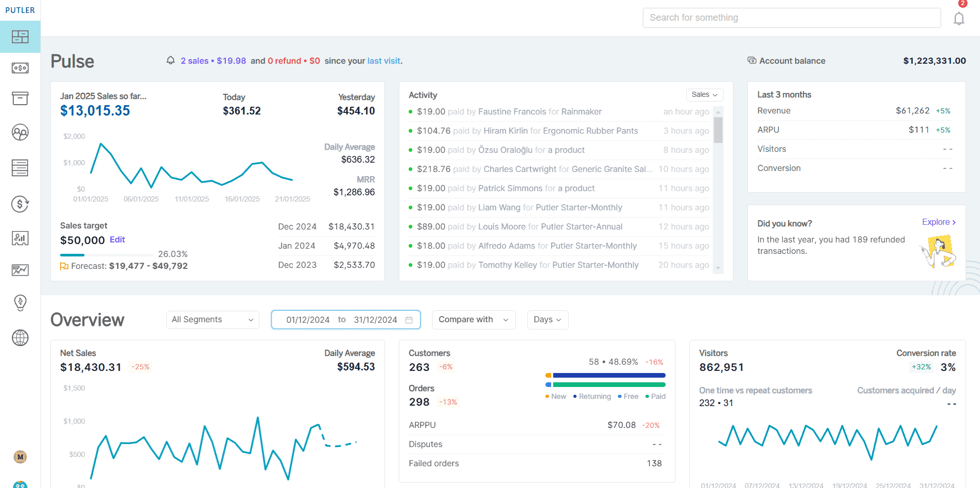Open the Customers sidebar icon
Screen dimensions: 980x488
tap(20, 133)
